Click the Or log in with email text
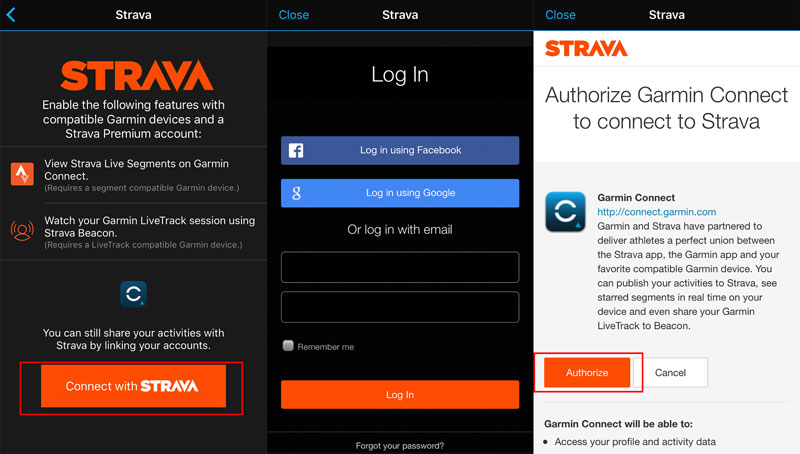 coord(400,230)
